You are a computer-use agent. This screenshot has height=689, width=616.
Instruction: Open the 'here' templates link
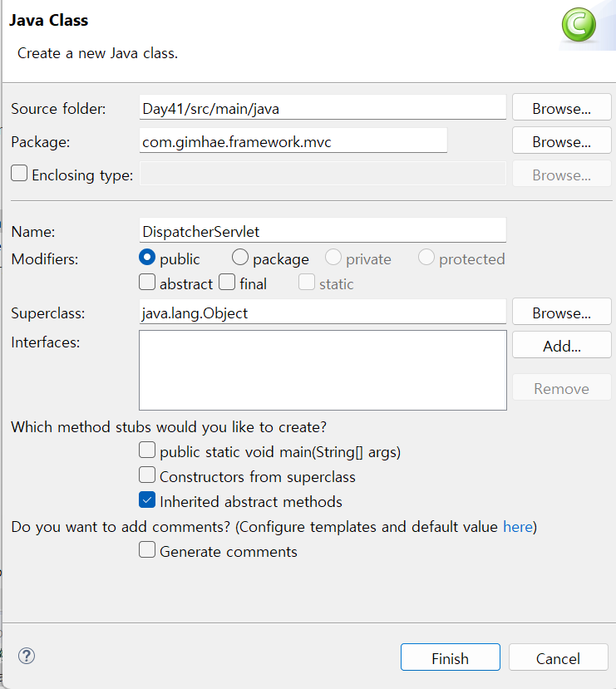pyautogui.click(x=518, y=526)
